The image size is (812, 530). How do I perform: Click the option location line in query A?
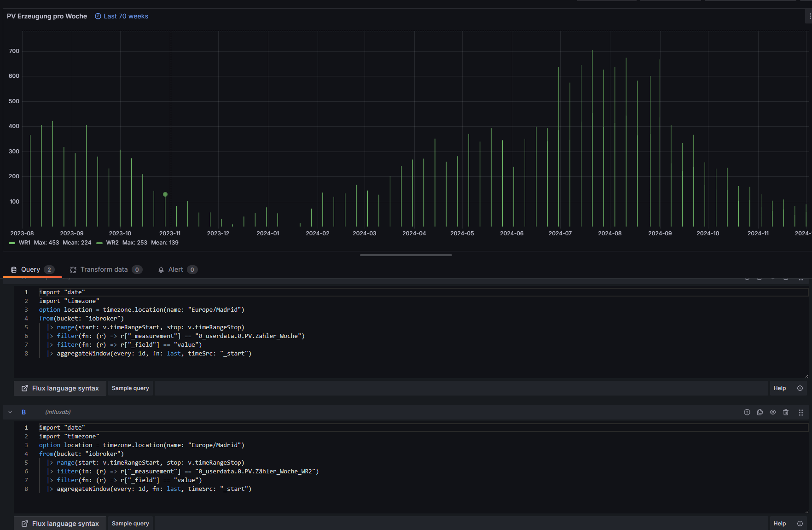click(x=142, y=310)
